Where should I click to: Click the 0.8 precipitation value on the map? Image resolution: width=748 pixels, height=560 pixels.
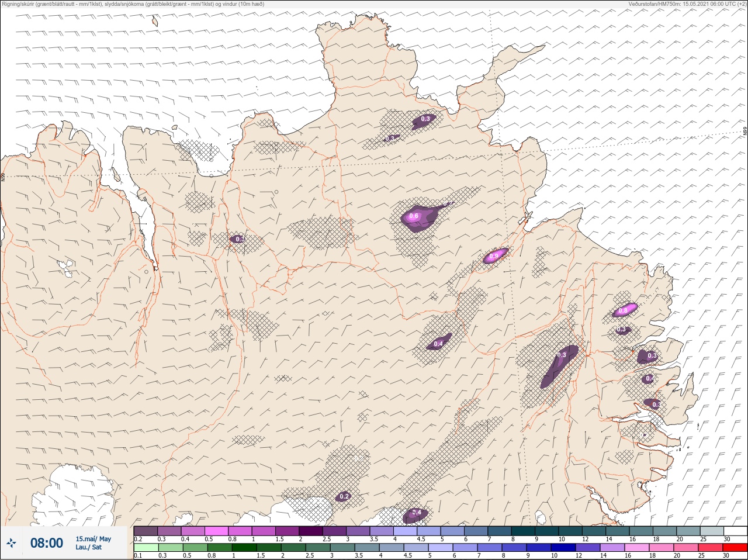(623, 310)
